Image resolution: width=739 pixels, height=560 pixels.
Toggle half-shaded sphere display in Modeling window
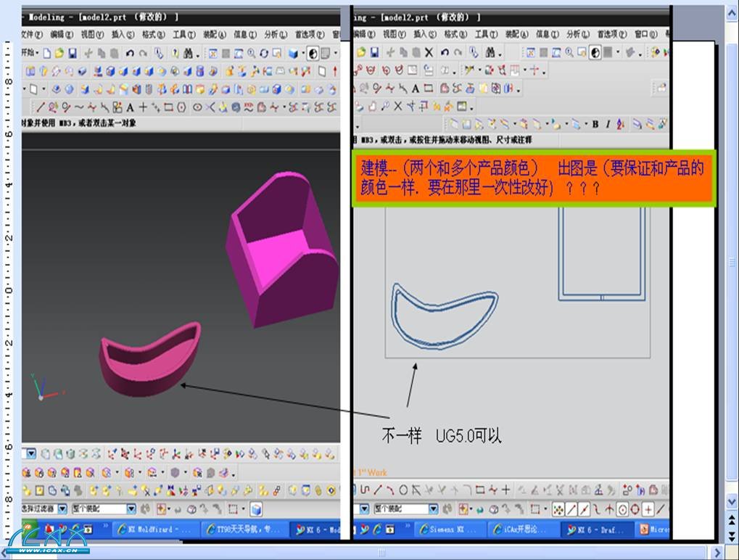[x=313, y=53]
